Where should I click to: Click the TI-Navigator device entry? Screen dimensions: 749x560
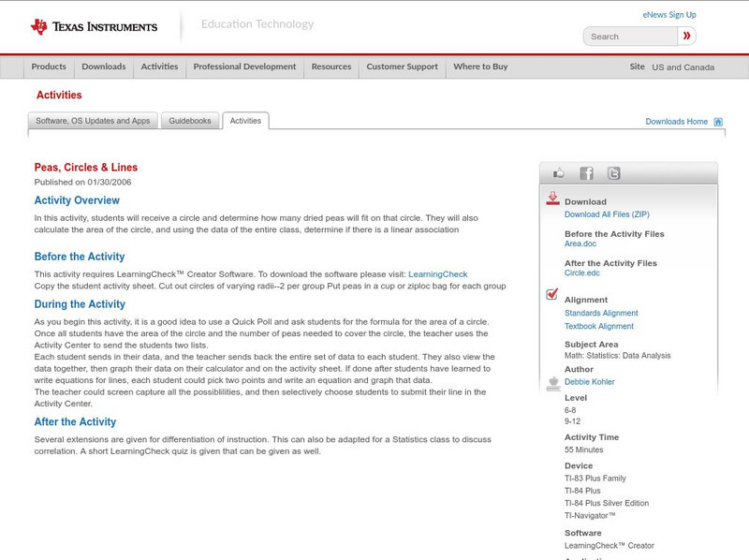(x=590, y=516)
